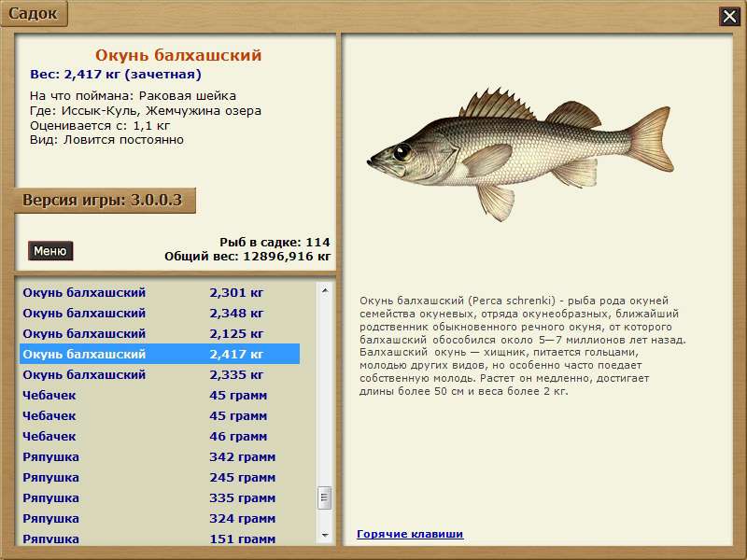Image resolution: width=747 pixels, height=560 pixels.
Task: Click the fish list scroll up arrow
Action: tap(325, 290)
